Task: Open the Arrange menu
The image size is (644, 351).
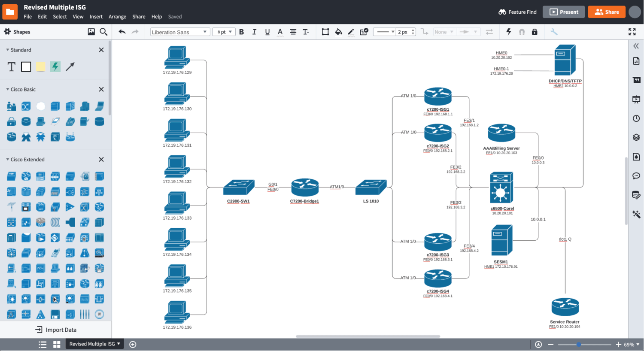Action: pos(117,17)
